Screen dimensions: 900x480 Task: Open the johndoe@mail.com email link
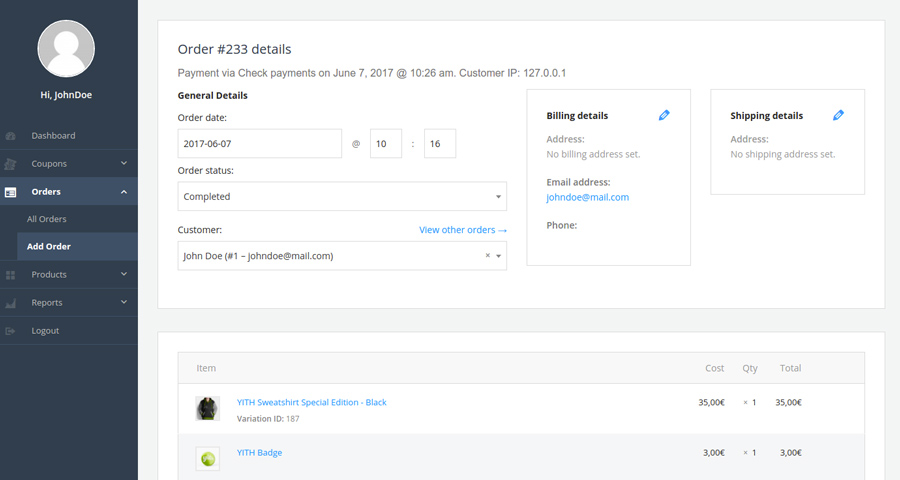(587, 198)
